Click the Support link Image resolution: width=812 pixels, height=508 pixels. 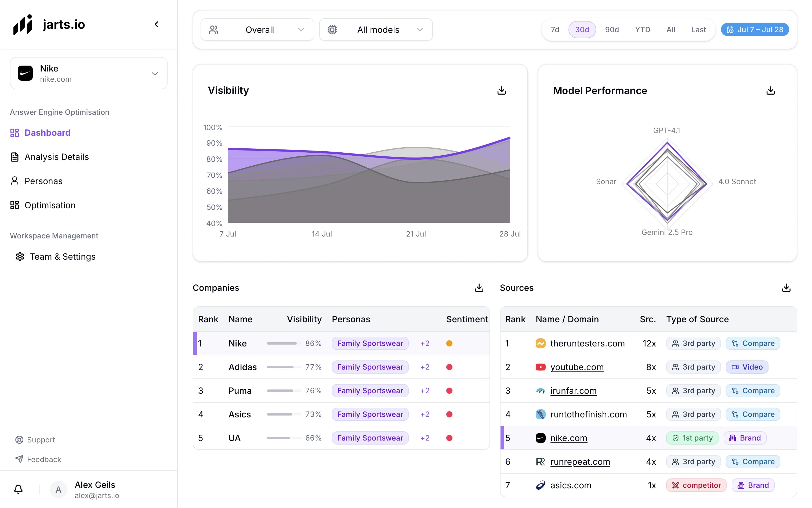35,439
